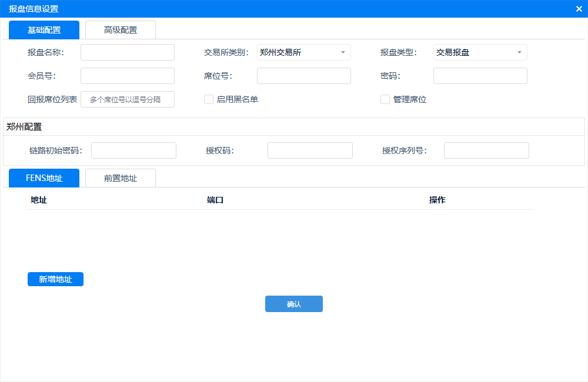Switch to the 高级配置 tab
The image size is (588, 382).
[121, 30]
